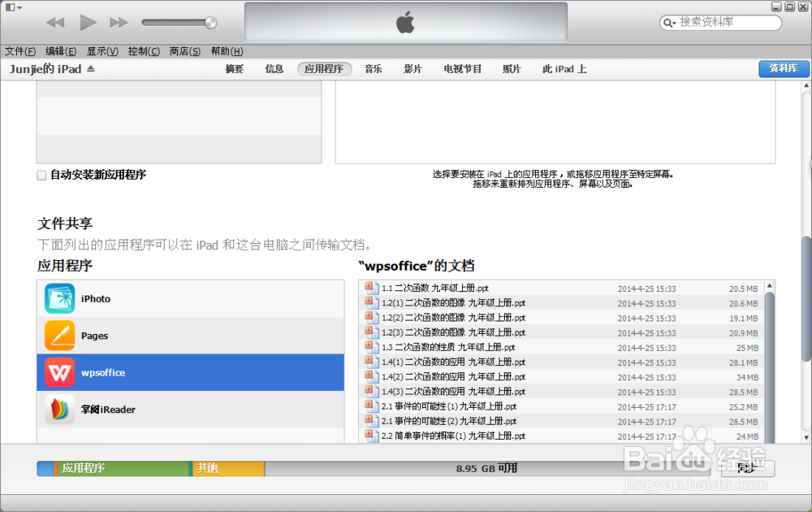Click the iPhoto label in app list
The height and width of the screenshot is (512, 812).
(96, 299)
